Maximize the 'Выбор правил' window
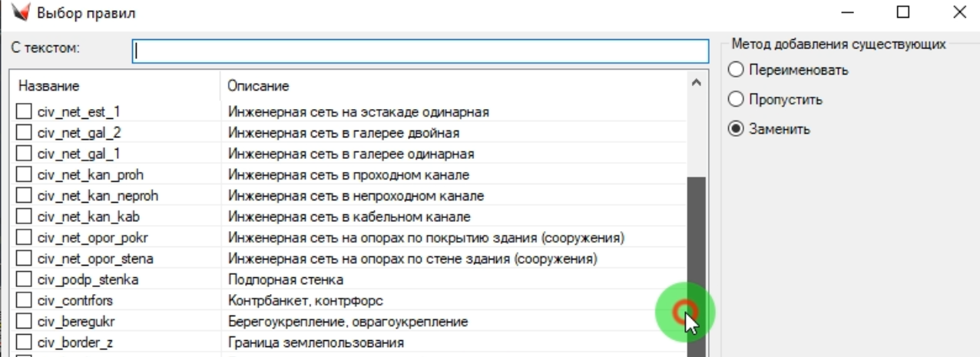 [903, 12]
